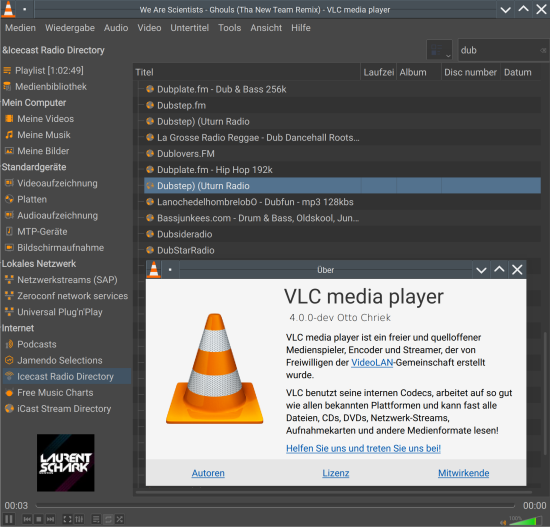Stop playback with the stop button

click(x=39, y=519)
